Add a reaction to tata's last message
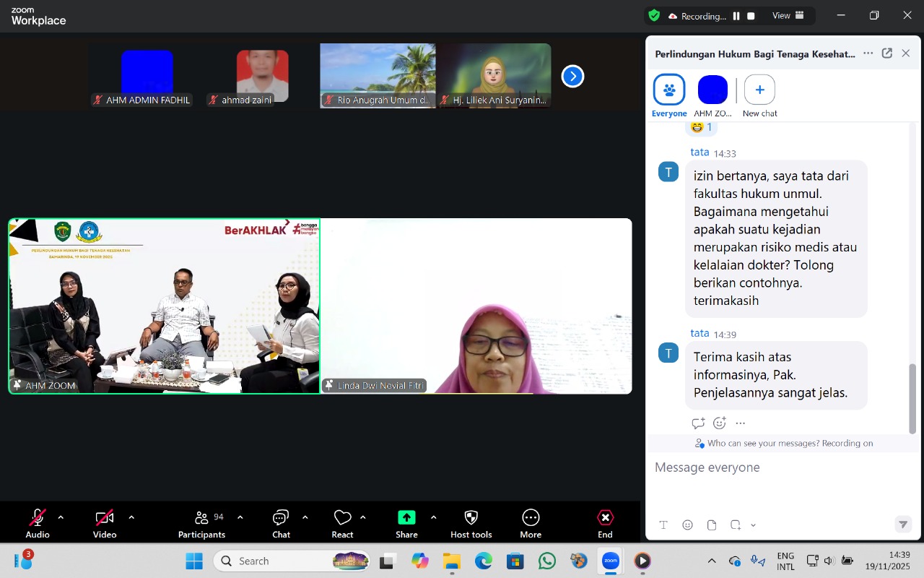The width and height of the screenshot is (924, 578). [719, 423]
